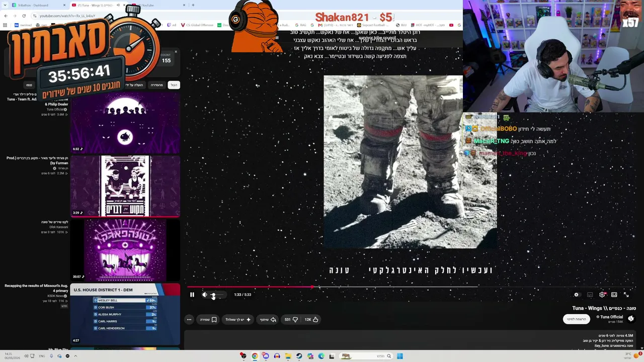The width and height of the screenshot is (644, 362).
Task: Expand the video description box
Action: [411, 340]
